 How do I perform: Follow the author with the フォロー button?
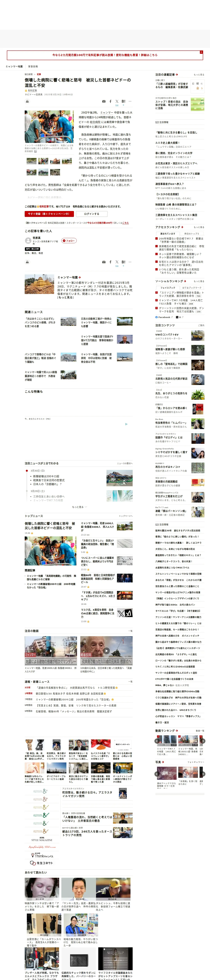coord(69,240)
